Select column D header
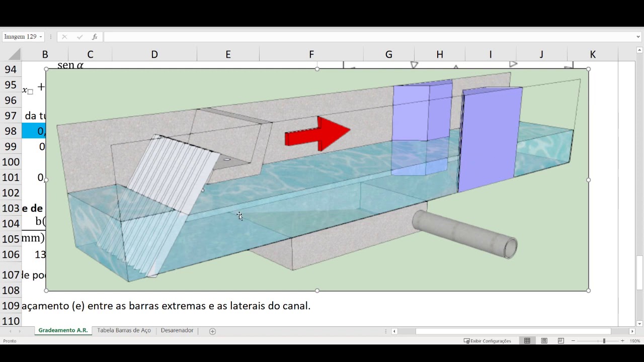Viewport: 644px width, 362px height. pyautogui.click(x=154, y=54)
